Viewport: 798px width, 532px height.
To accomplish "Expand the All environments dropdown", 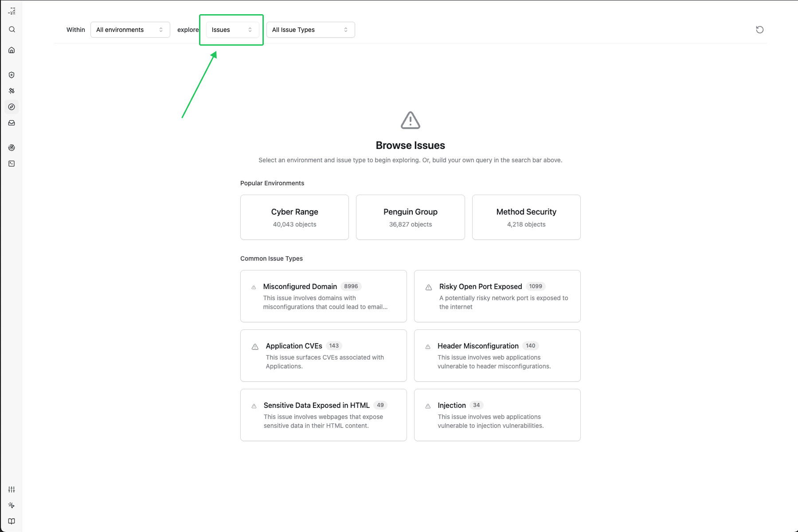I will pos(130,30).
